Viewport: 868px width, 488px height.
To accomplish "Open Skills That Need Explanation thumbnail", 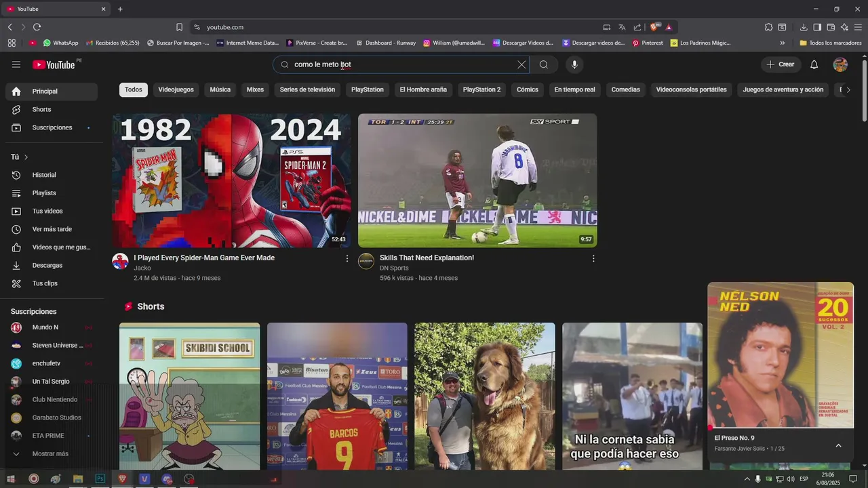I will click(477, 180).
